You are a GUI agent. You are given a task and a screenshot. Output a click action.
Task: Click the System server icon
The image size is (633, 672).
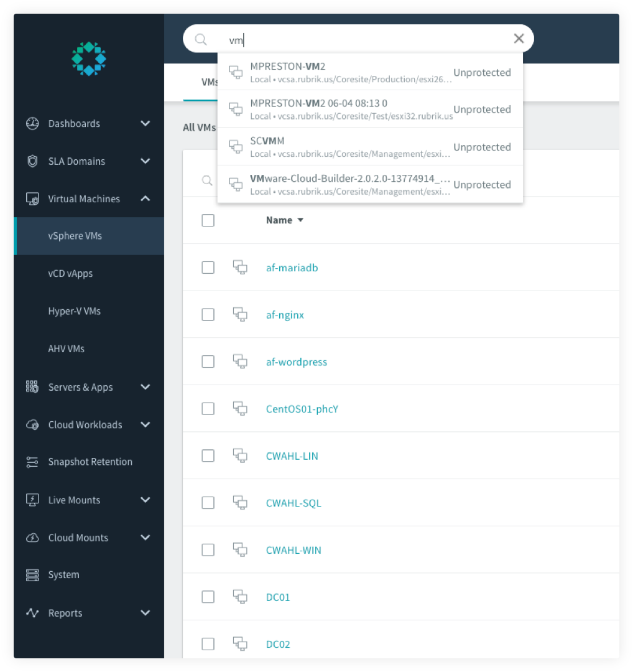point(32,575)
